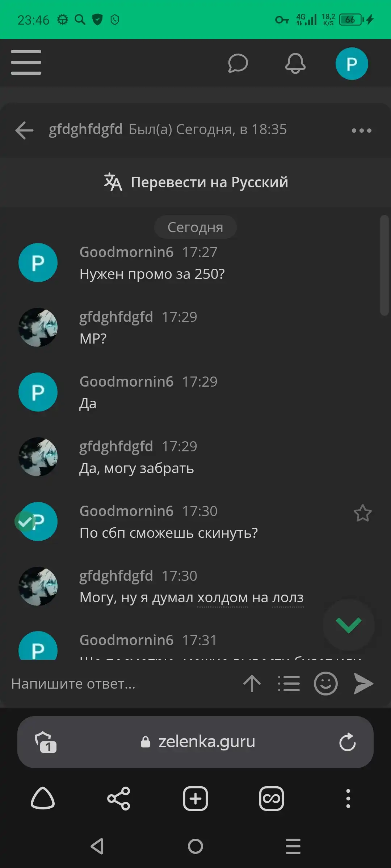
Task: Jump to latest messages with green chevron
Action: point(349,625)
